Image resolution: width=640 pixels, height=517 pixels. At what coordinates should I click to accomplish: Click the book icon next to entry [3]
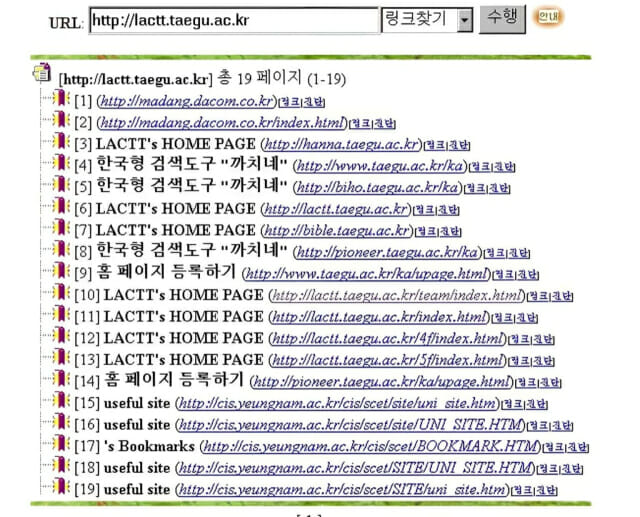pyautogui.click(x=62, y=143)
